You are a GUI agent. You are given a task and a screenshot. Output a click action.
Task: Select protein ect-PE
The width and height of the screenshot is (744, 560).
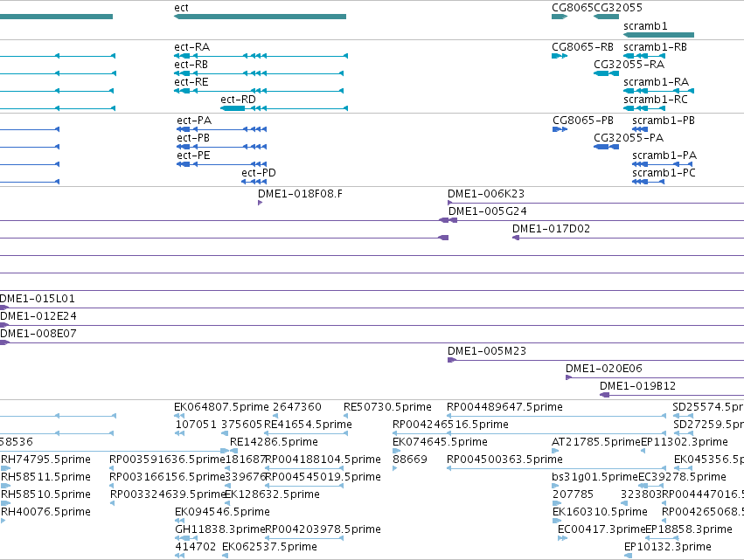(221, 164)
